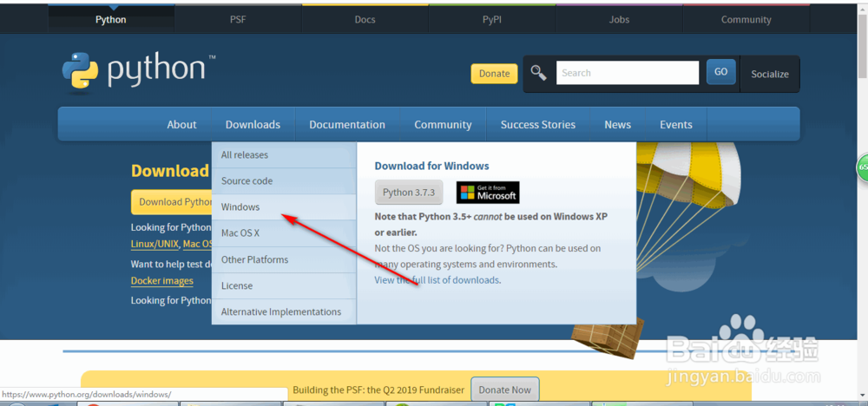Select Mac OS X in dropdown
This screenshot has height=406, width=868.
coord(284,232)
